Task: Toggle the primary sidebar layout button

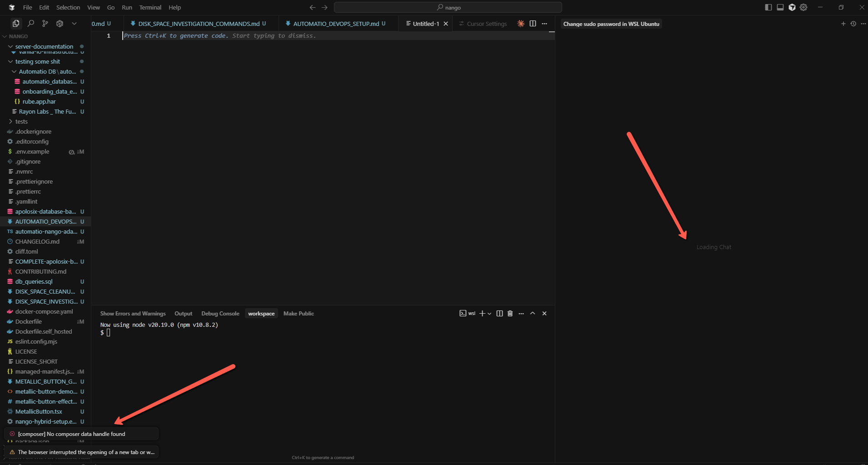Action: pos(768,7)
